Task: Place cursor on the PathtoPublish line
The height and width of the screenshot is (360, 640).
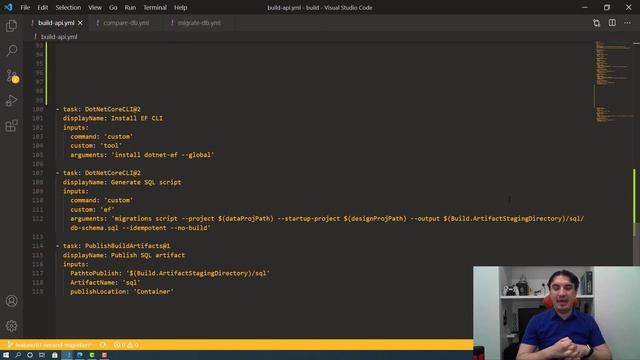Action: coord(170,273)
